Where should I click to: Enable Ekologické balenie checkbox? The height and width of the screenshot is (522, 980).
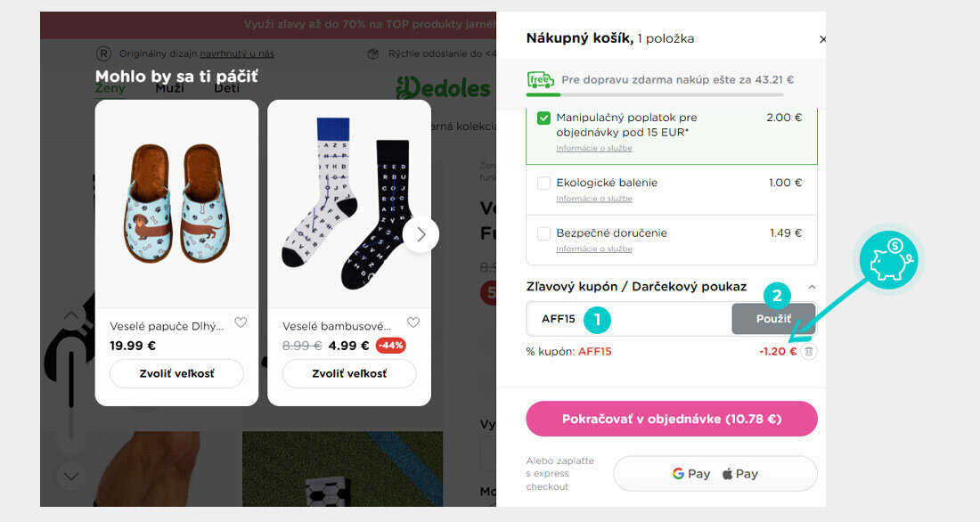[543, 184]
